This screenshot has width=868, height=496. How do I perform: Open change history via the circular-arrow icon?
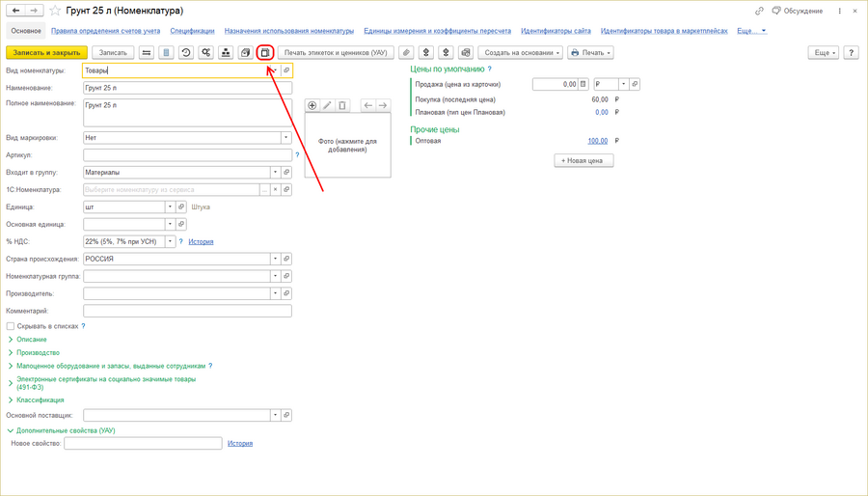[x=186, y=52]
